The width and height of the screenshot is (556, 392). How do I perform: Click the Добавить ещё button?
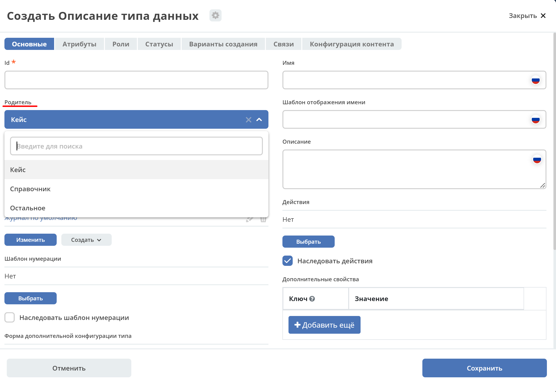click(324, 325)
